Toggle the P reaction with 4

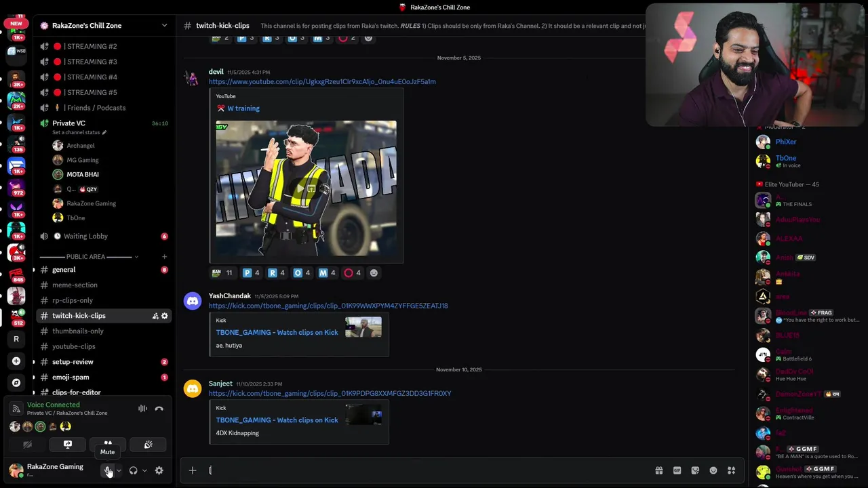[252, 273]
